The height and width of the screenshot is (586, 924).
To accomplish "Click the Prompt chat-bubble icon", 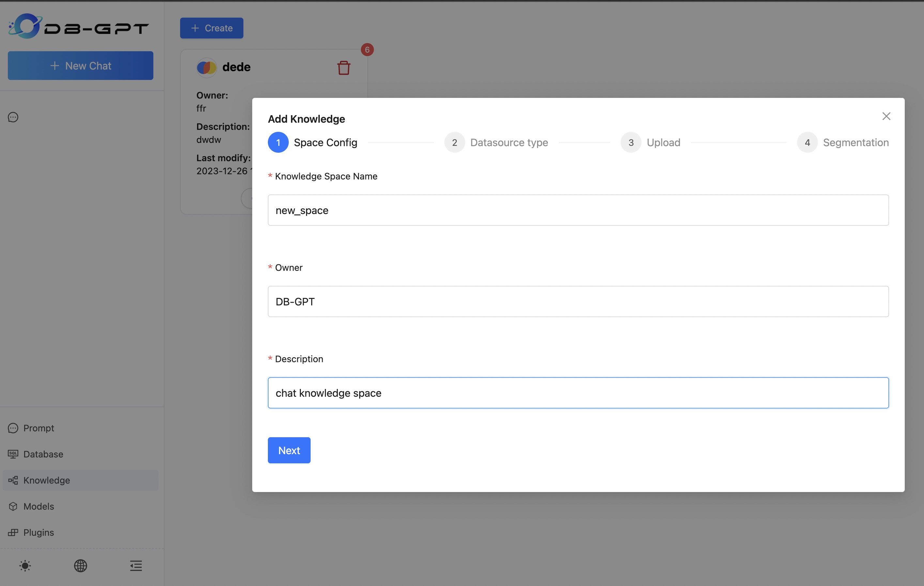I will 13,428.
